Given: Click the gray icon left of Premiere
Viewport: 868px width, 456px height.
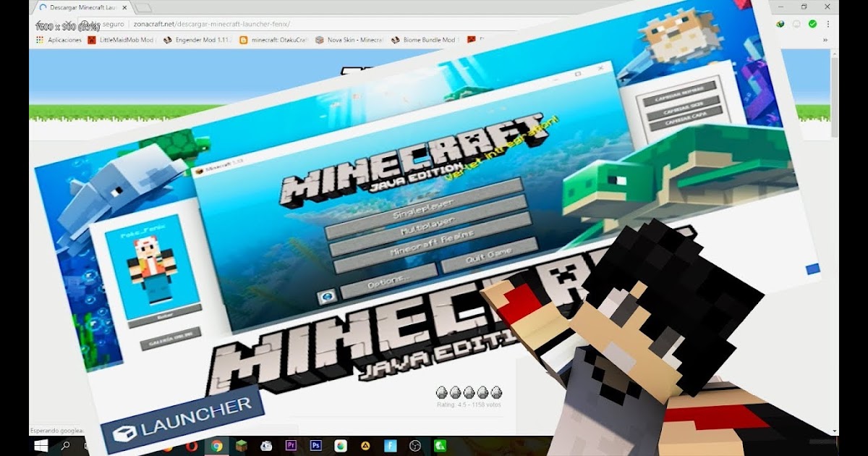Looking at the screenshot, I should 266,446.
